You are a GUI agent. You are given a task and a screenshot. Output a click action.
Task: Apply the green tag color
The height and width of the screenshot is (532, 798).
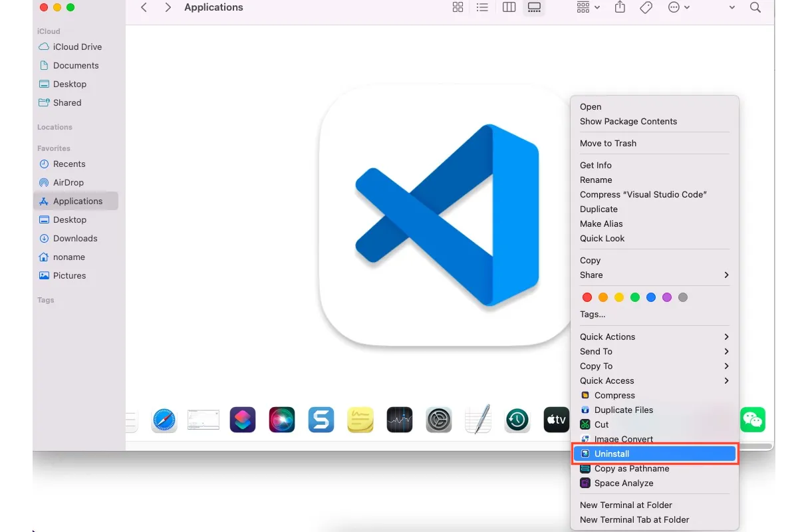pyautogui.click(x=635, y=297)
